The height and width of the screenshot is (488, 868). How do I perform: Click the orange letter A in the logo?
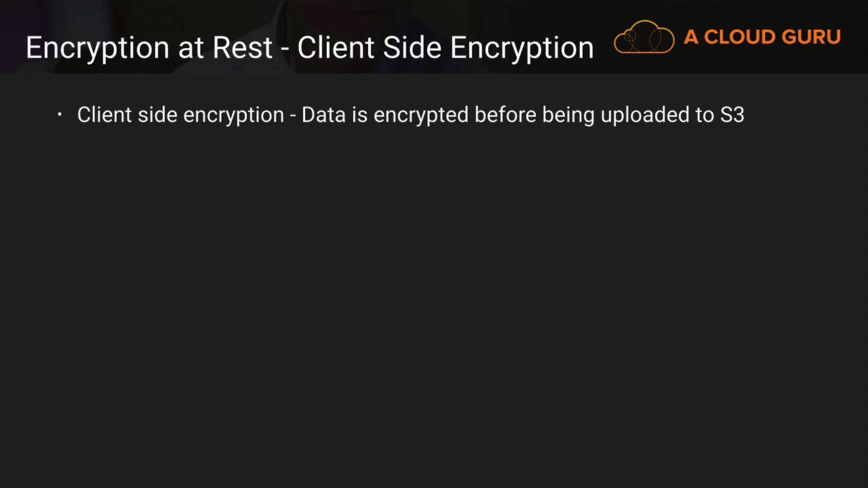[691, 37]
